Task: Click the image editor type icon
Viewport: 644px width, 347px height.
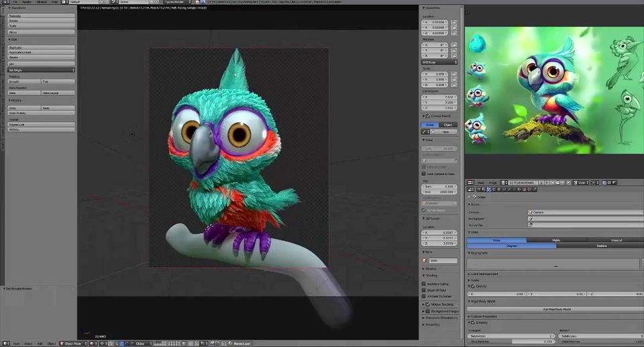Action: tap(470, 183)
